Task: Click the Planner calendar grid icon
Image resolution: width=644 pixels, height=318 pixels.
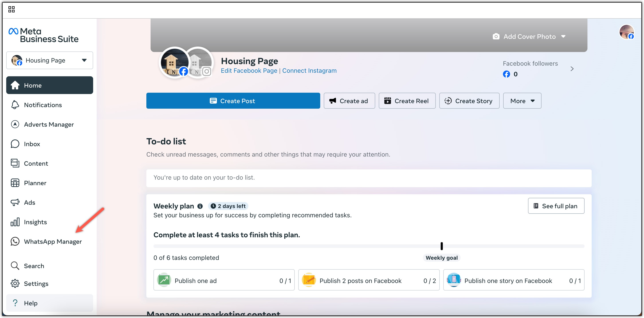Action: pos(15,183)
